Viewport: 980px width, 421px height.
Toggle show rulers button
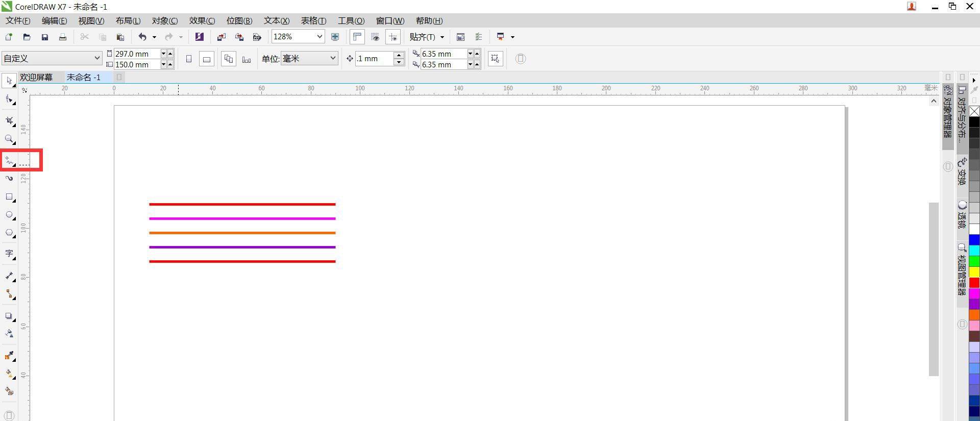point(357,37)
